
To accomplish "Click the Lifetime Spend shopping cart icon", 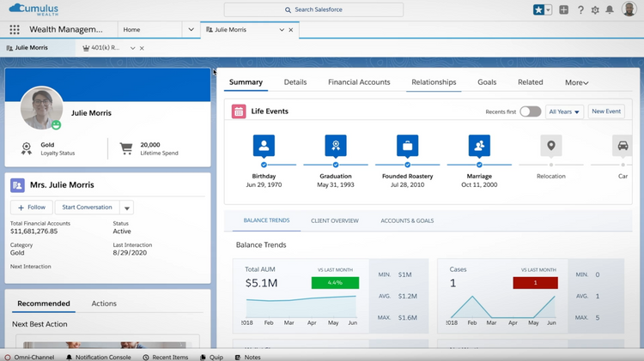I will (126, 148).
